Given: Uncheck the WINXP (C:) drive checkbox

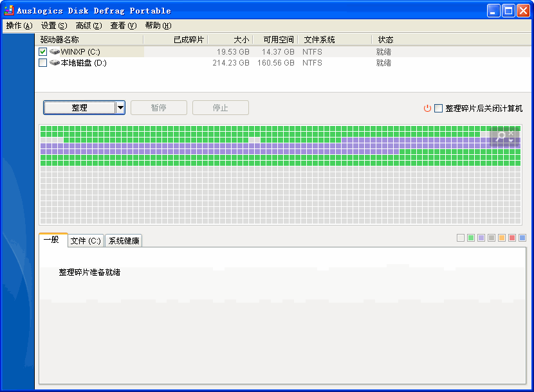Looking at the screenshot, I should coord(43,51).
